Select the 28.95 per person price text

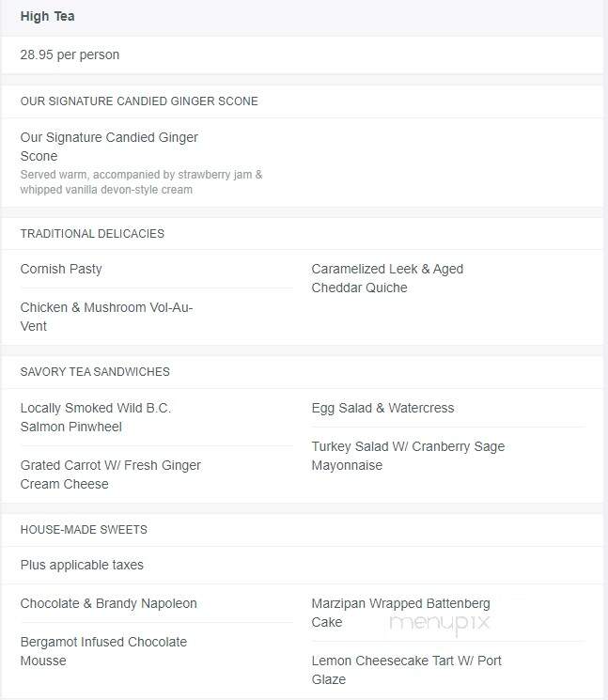70,54
